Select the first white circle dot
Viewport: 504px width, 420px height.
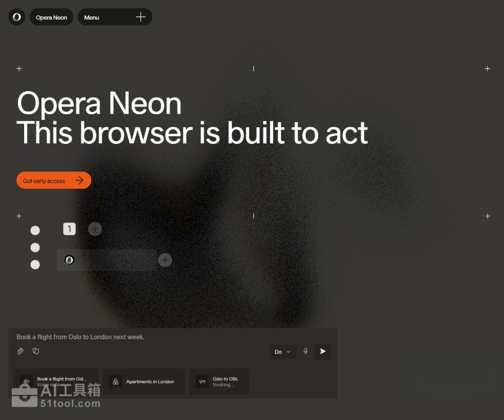[x=35, y=230]
